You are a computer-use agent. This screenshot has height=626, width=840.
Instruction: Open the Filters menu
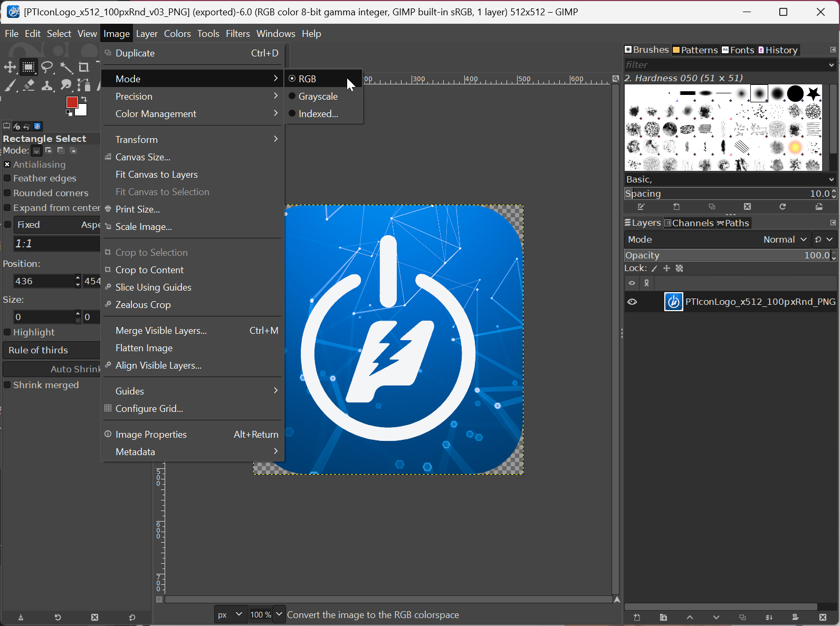(x=238, y=34)
